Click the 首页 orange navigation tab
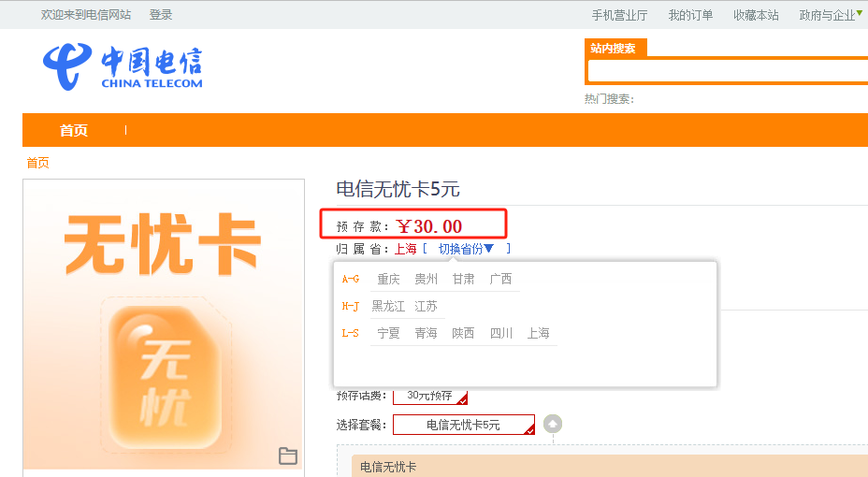This screenshot has width=868, height=477. pyautogui.click(x=74, y=130)
